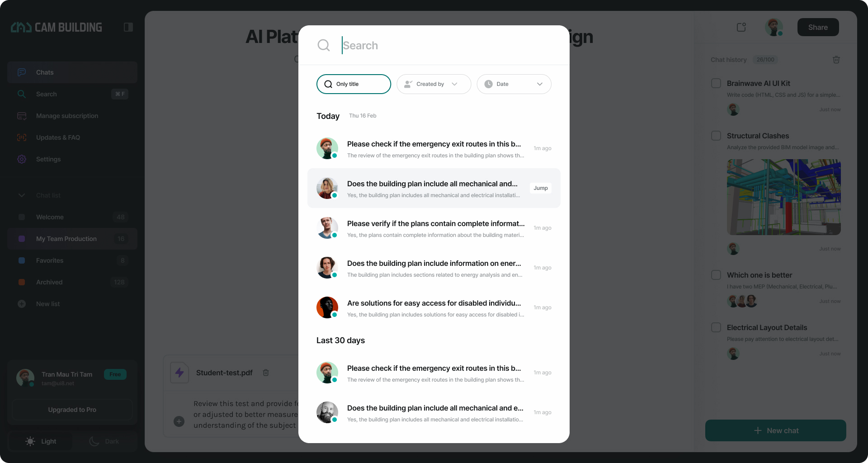Screen dimensions: 868x463
Task: Open Settings gear in sidebar
Action: [22, 159]
